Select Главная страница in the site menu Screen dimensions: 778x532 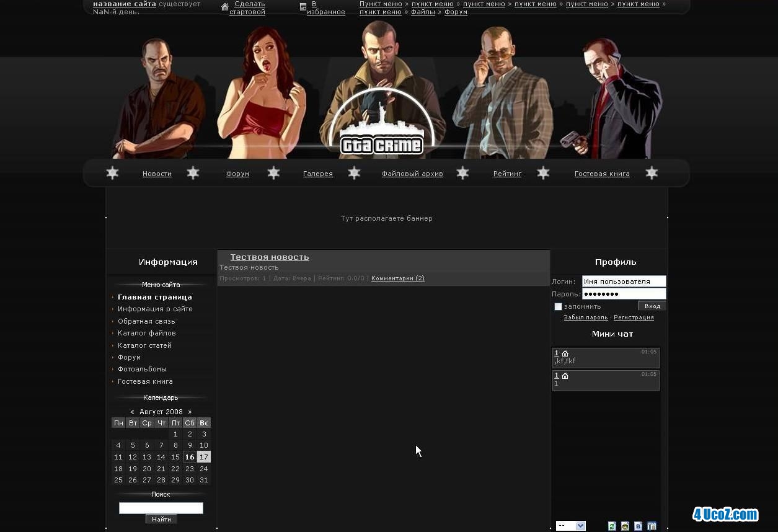[x=155, y=297]
